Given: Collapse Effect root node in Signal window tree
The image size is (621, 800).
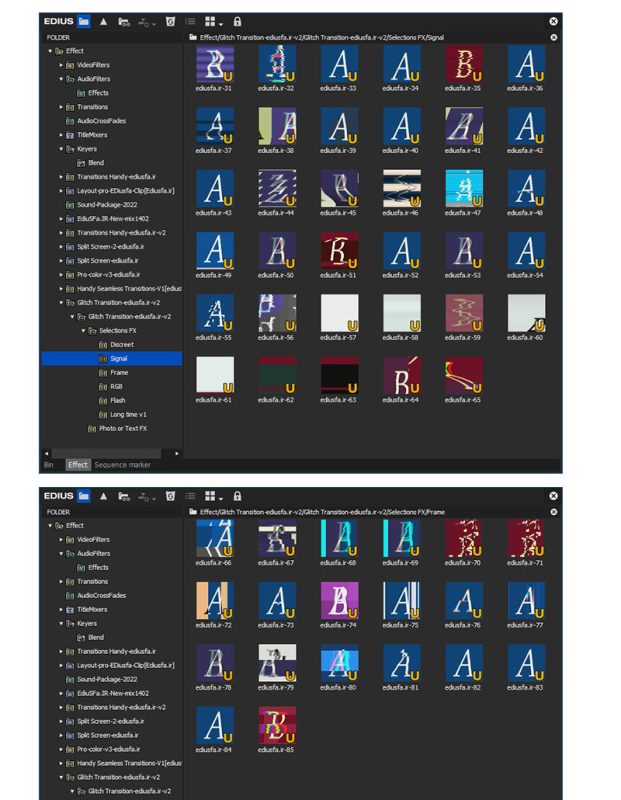Looking at the screenshot, I should pyautogui.click(x=50, y=51).
